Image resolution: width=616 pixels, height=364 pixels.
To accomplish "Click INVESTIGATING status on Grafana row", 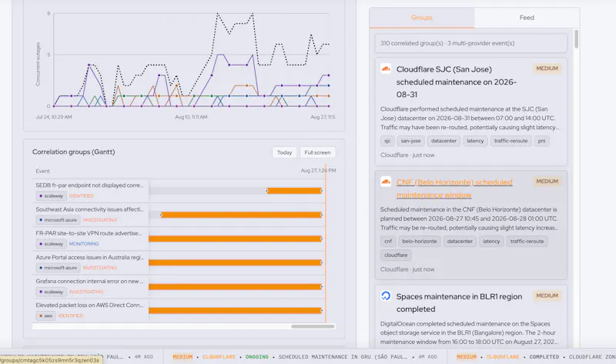I will point(86,292).
